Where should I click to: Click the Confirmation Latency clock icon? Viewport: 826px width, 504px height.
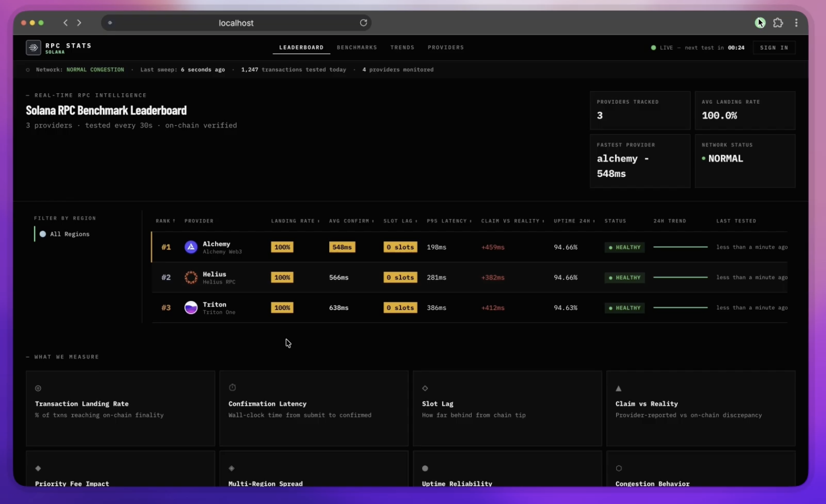click(x=232, y=388)
